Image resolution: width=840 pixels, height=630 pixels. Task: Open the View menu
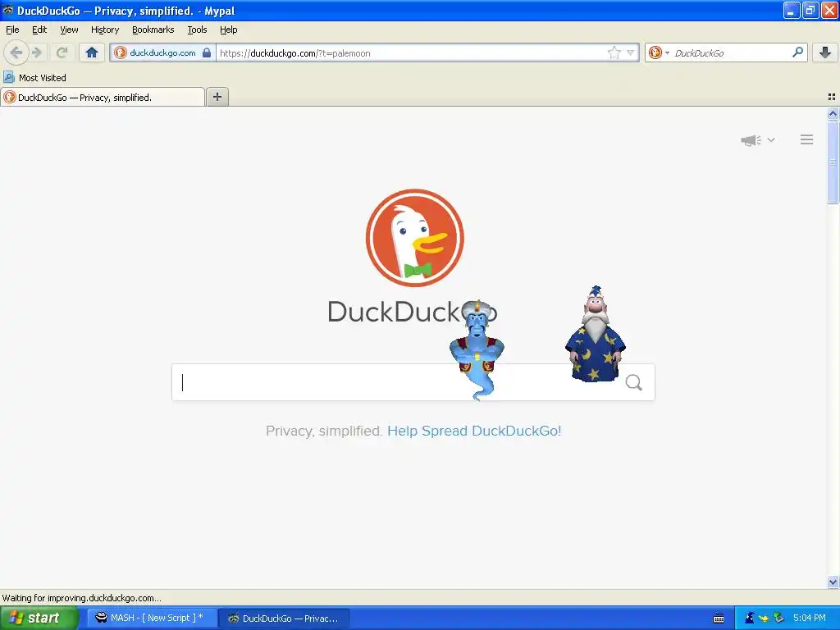69,30
